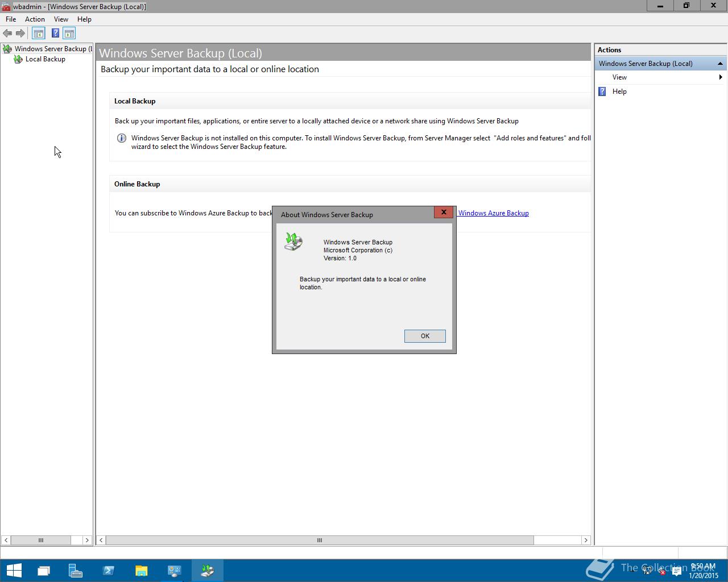Click the network tray icon
The width and height of the screenshot is (728, 582).
pyautogui.click(x=647, y=571)
